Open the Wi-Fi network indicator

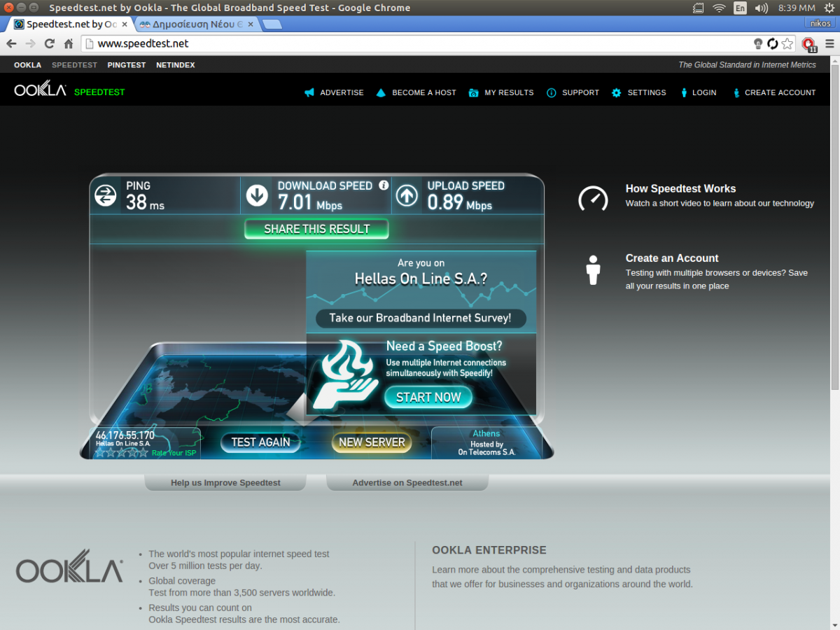pyautogui.click(x=719, y=8)
